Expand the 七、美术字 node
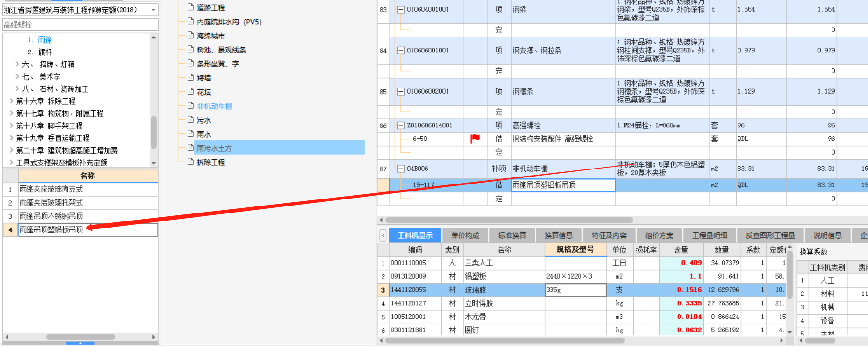Screen dimensions: 868x346 tap(17, 76)
